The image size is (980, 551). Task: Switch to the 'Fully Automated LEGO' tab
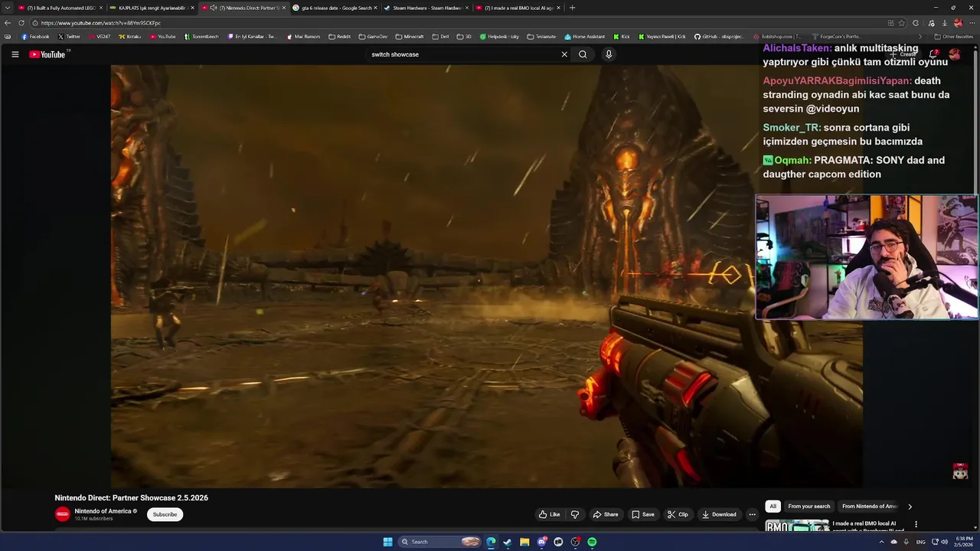60,8
